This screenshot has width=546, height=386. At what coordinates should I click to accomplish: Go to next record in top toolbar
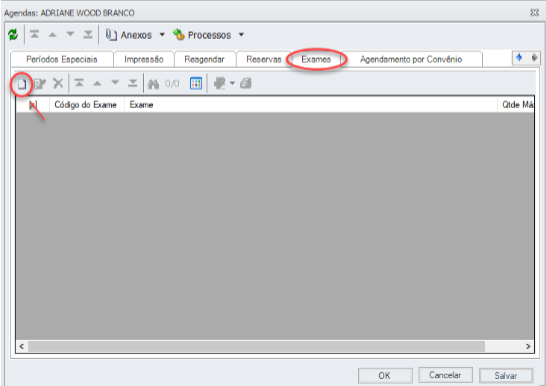pyautogui.click(x=70, y=34)
